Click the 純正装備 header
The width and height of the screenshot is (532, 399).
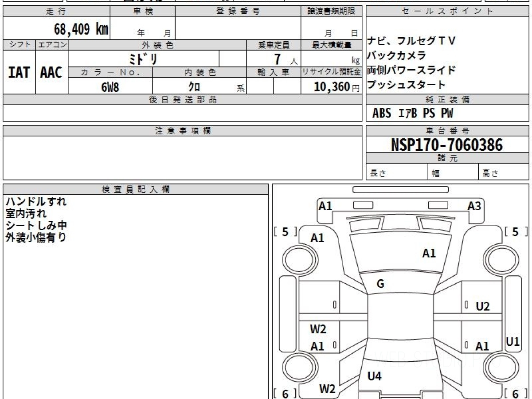pyautogui.click(x=447, y=100)
